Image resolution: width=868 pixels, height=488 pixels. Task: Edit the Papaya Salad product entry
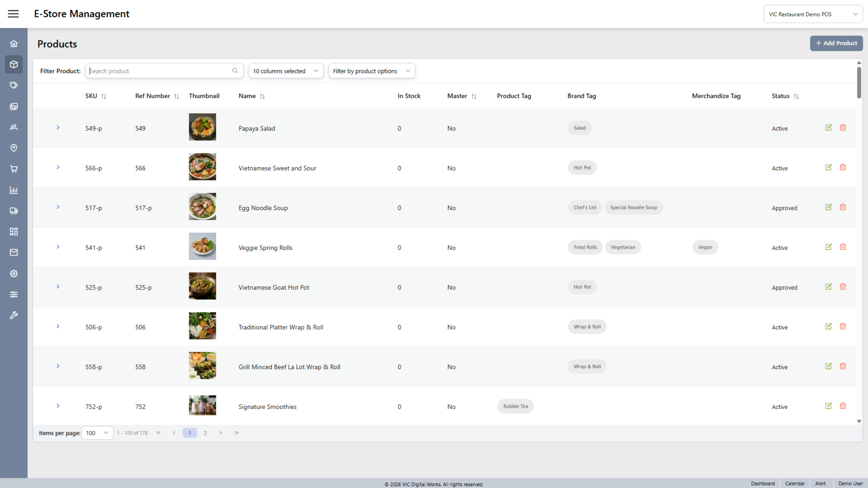pyautogui.click(x=828, y=127)
